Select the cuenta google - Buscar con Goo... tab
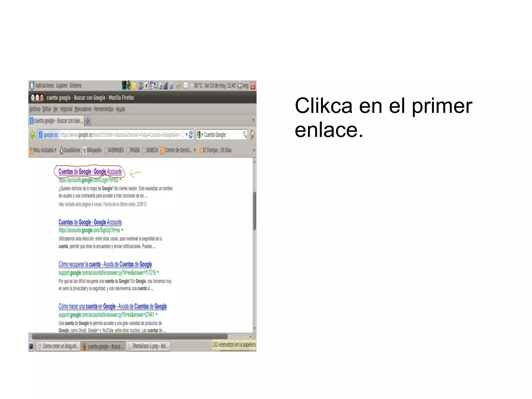The height and width of the screenshot is (399, 532). click(x=56, y=121)
